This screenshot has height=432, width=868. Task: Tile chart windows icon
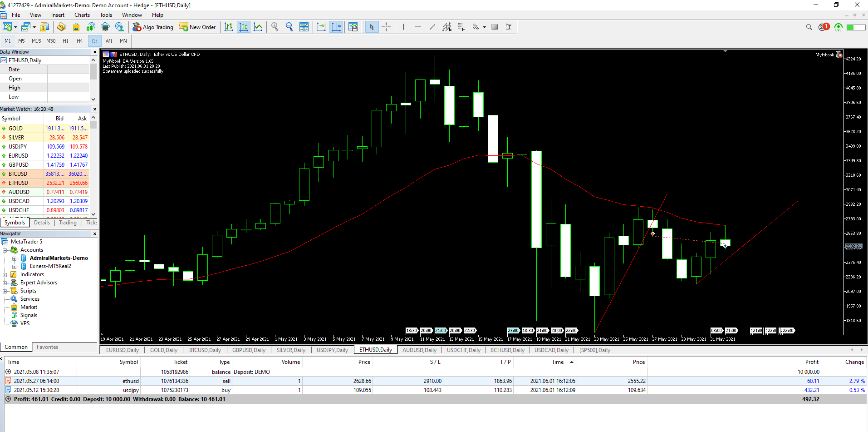pos(304,27)
